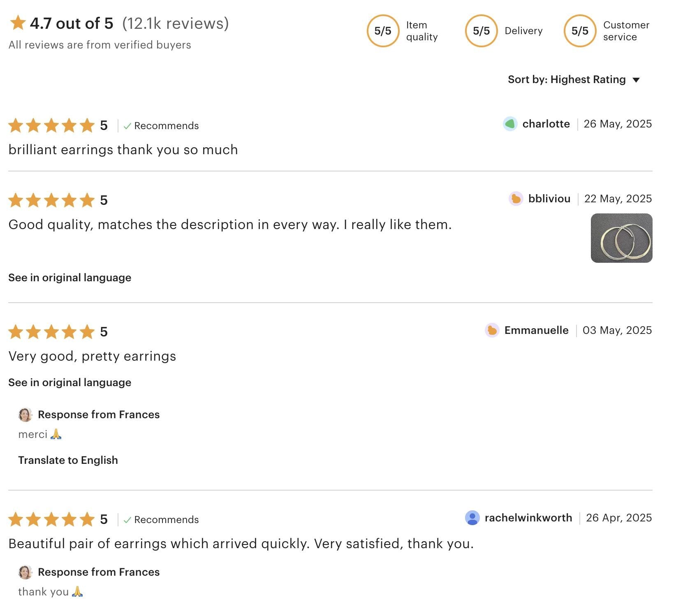Image resolution: width=683 pixels, height=616 pixels.
Task: Click Frances's photo in Emmanuelle review response
Action: point(25,415)
